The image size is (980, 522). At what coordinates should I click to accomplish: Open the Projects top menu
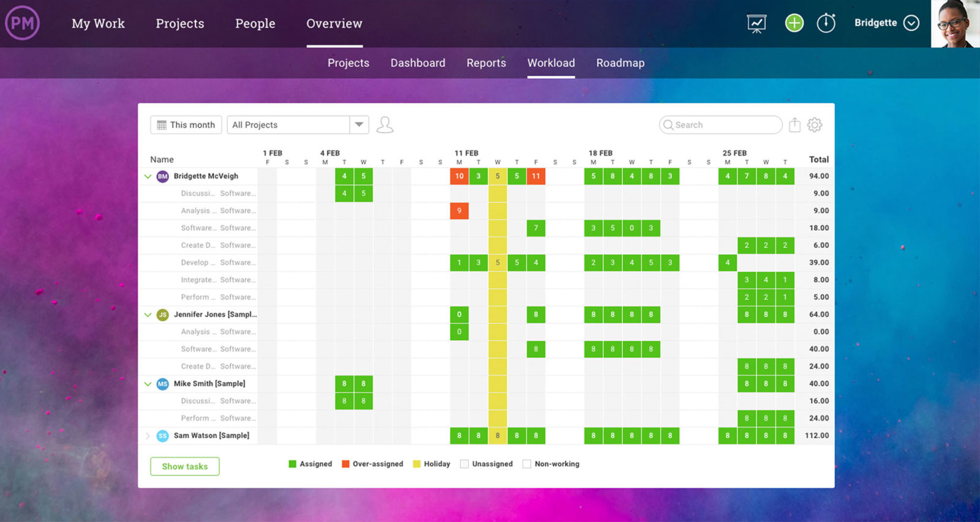(180, 23)
